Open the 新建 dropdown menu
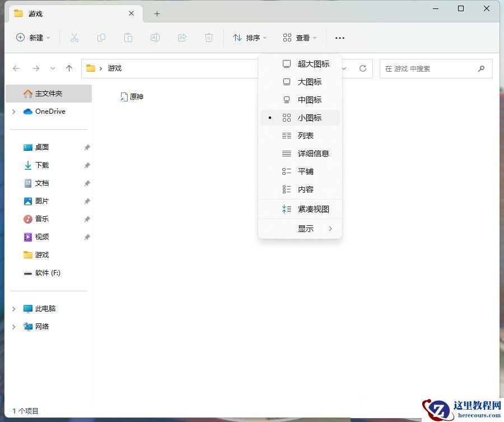This screenshot has width=504, height=422. 32,38
